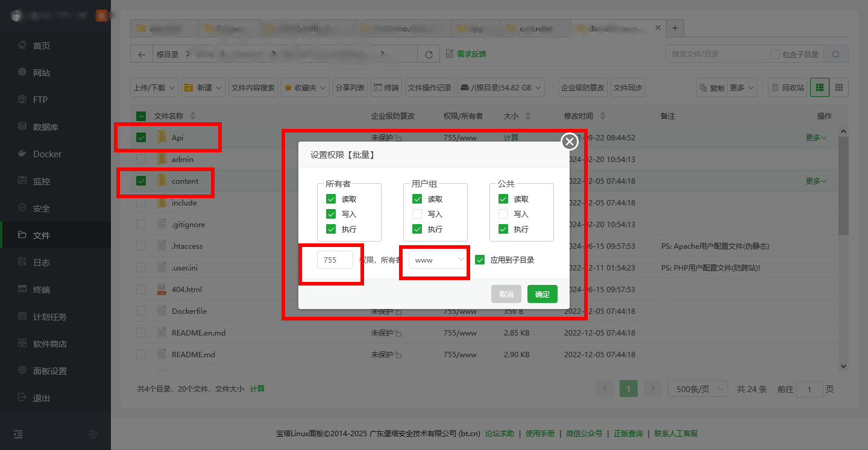Open 500条/页 page size dropdown
The height and width of the screenshot is (450, 868).
click(697, 389)
